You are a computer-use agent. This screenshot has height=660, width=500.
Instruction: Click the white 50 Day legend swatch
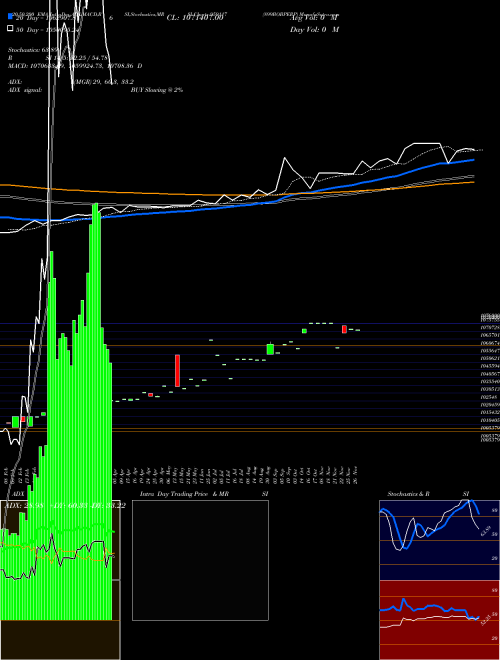tap(11, 29)
